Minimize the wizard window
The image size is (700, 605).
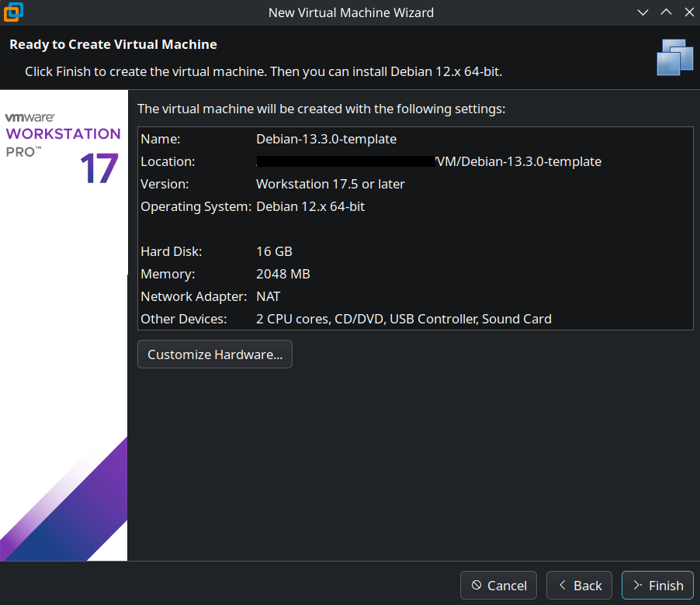coord(643,12)
